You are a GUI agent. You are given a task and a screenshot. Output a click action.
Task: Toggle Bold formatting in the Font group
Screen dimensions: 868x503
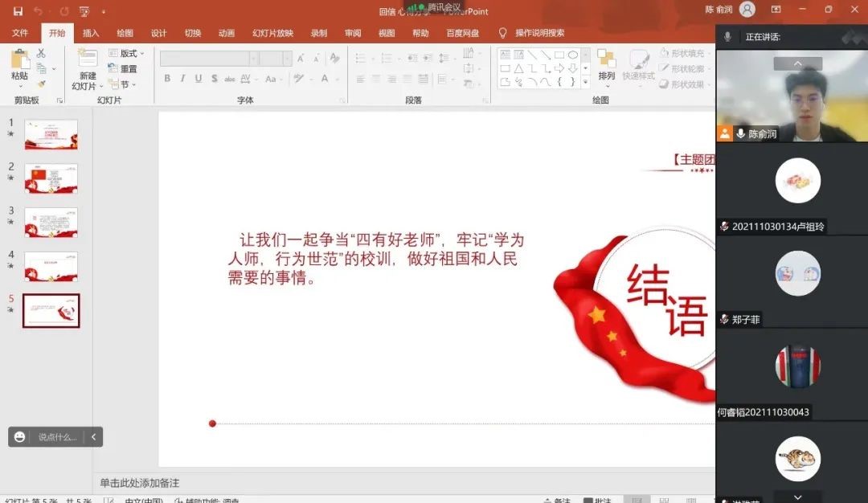[167, 79]
